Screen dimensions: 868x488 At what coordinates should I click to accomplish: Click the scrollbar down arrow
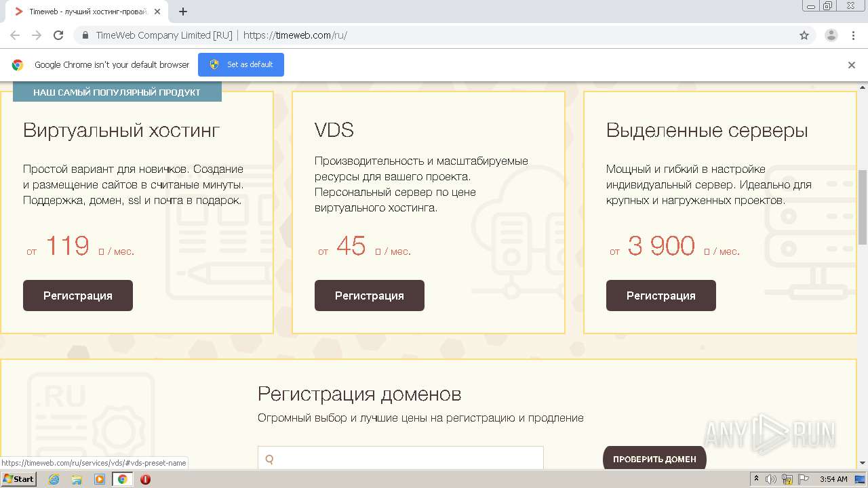click(863, 464)
